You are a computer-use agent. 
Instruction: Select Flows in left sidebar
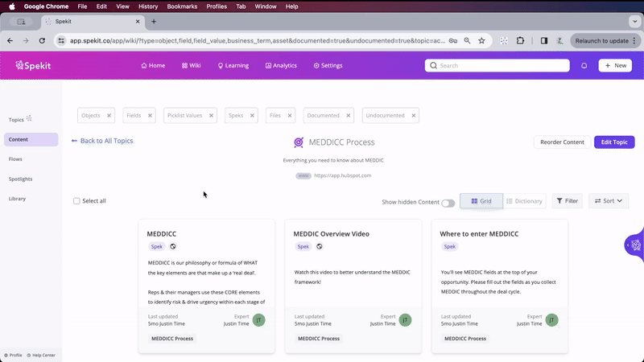click(x=15, y=159)
